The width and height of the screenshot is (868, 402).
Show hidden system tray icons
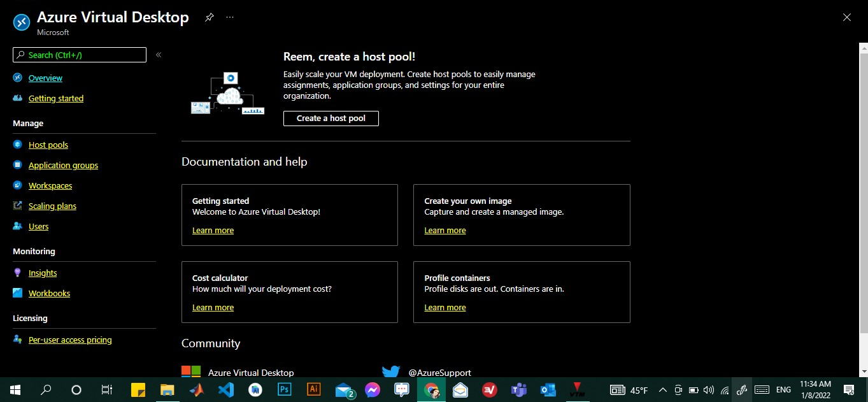click(662, 390)
